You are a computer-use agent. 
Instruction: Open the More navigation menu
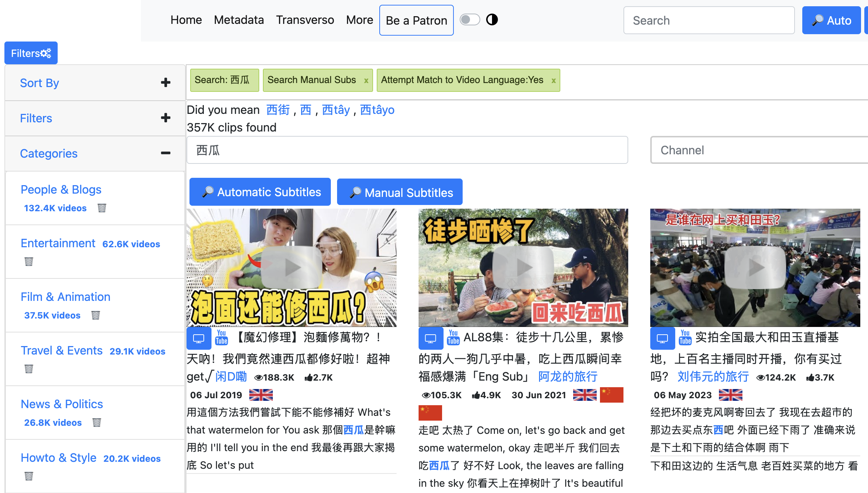click(x=359, y=20)
